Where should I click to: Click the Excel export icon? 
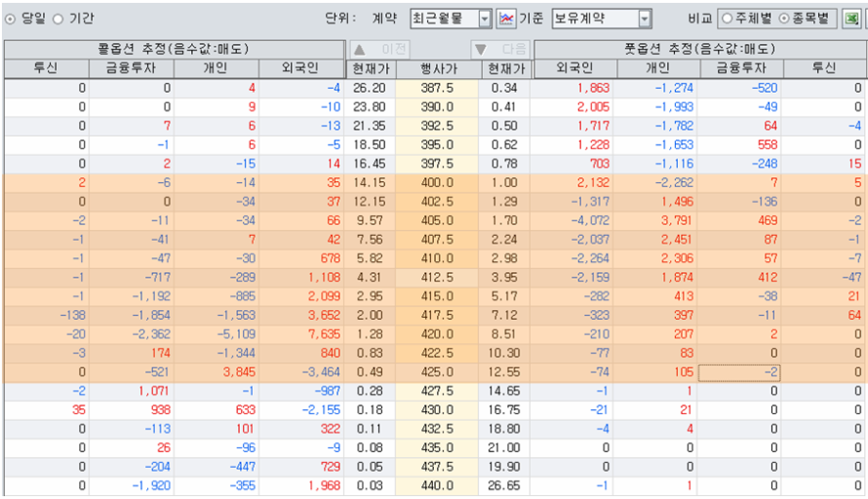click(x=853, y=19)
